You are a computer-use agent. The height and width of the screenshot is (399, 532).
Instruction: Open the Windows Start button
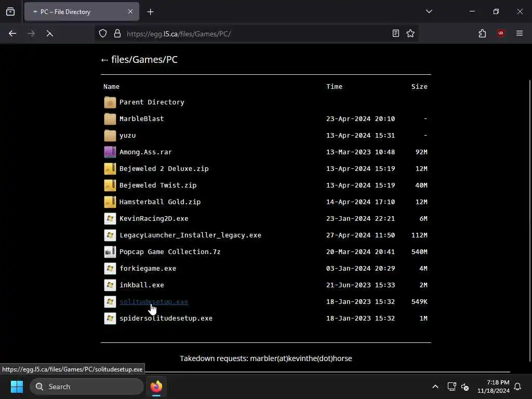(17, 387)
